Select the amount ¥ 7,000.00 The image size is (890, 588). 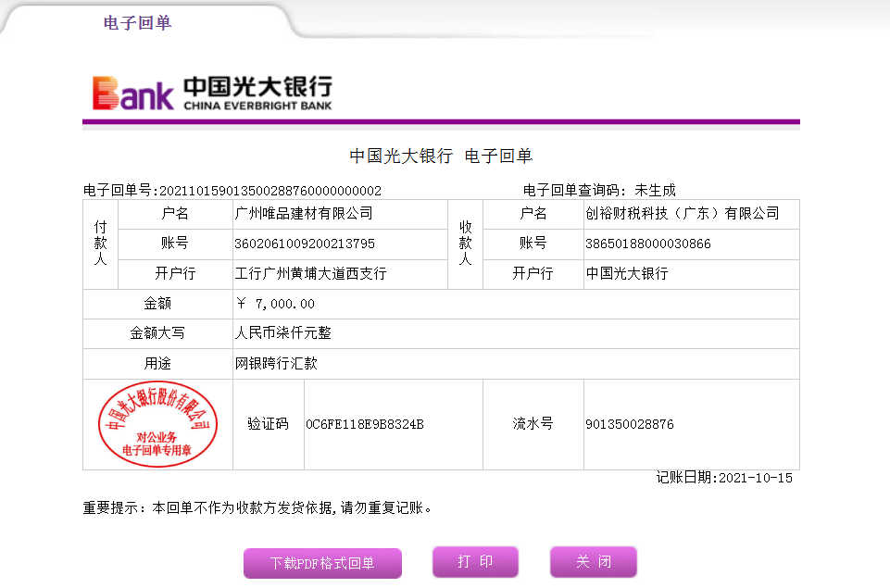point(275,304)
